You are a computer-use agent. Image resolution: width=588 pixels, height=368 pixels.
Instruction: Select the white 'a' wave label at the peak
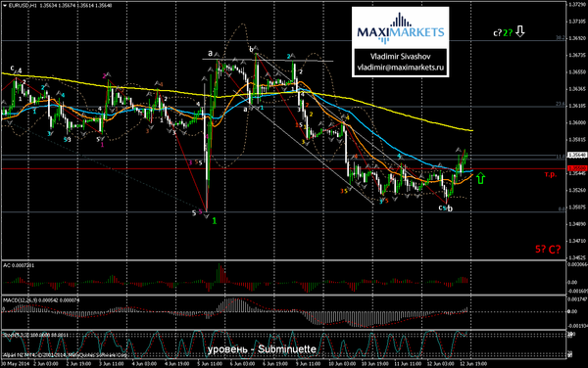[211, 53]
